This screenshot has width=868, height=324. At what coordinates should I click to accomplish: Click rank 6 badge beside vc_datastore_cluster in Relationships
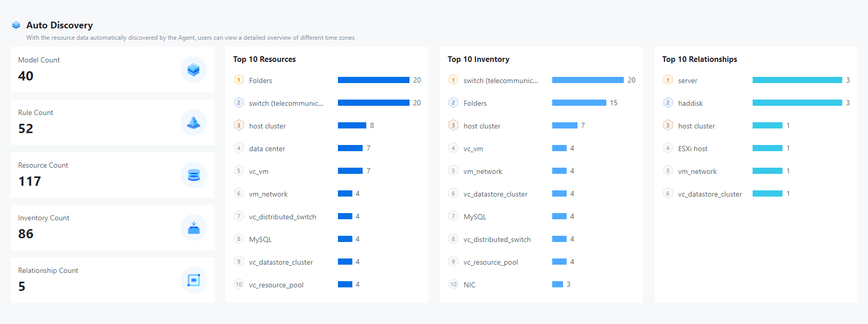click(668, 193)
